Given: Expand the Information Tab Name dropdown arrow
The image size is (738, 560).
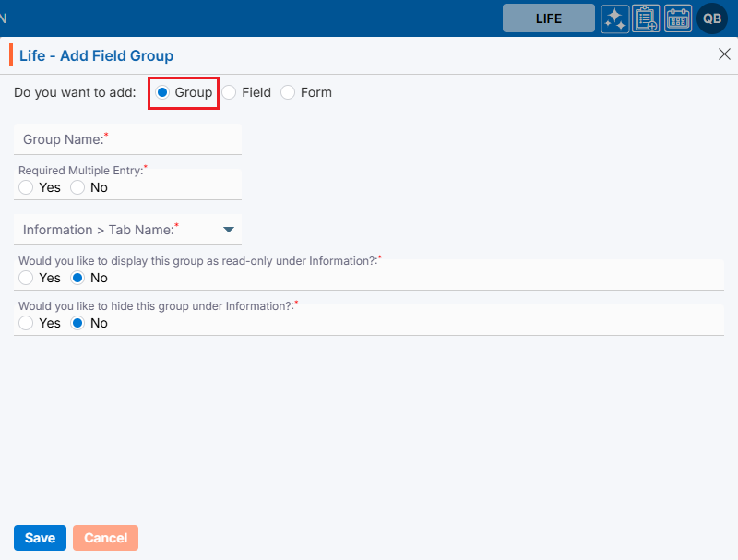Looking at the screenshot, I should tap(229, 229).
